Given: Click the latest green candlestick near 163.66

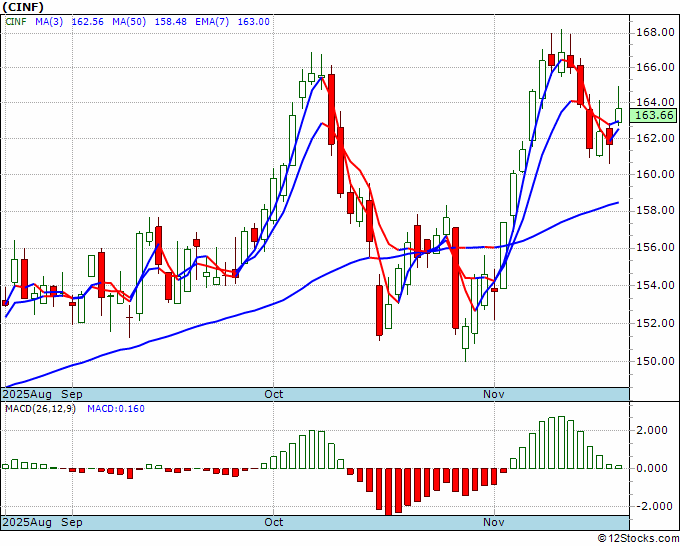Looking at the screenshot, I should (x=618, y=115).
